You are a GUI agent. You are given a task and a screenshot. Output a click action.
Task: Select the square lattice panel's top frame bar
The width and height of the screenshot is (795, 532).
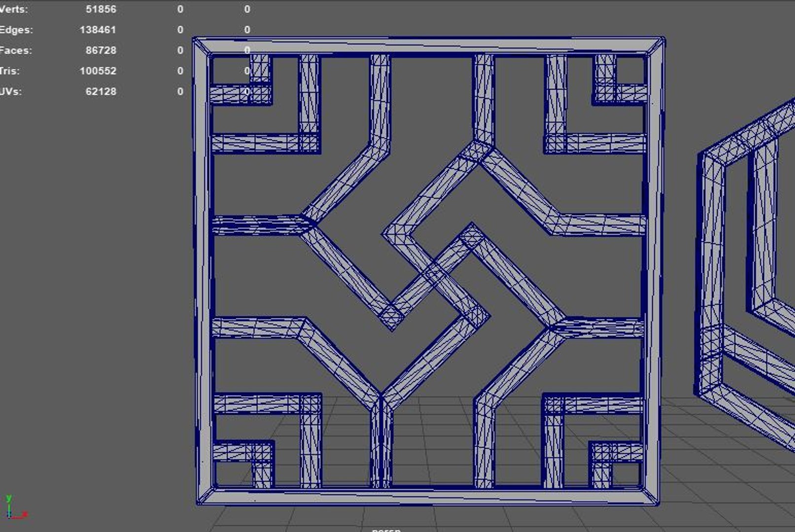pos(429,46)
